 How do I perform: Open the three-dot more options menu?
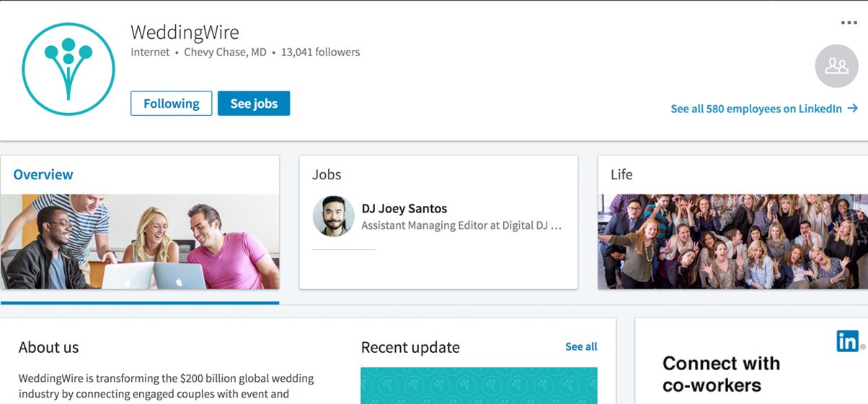(x=849, y=23)
